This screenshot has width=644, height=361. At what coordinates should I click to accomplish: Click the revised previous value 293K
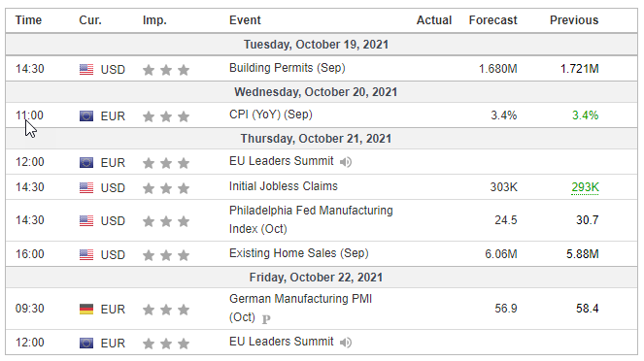click(585, 187)
